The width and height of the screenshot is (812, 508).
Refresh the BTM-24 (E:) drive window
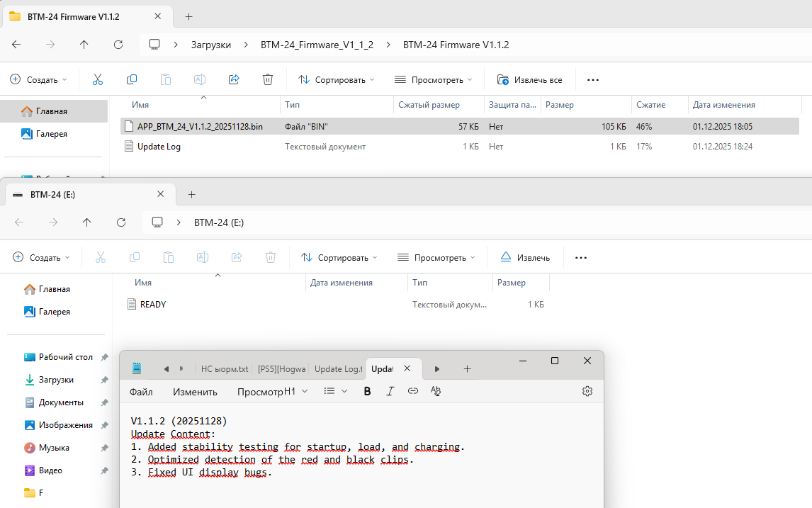coord(121,222)
